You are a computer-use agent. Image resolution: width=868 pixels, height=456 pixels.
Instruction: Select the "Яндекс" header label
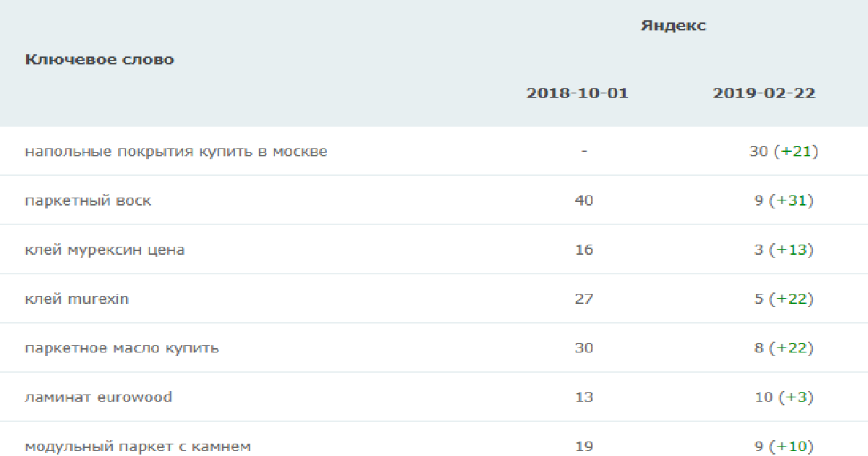pyautogui.click(x=673, y=26)
